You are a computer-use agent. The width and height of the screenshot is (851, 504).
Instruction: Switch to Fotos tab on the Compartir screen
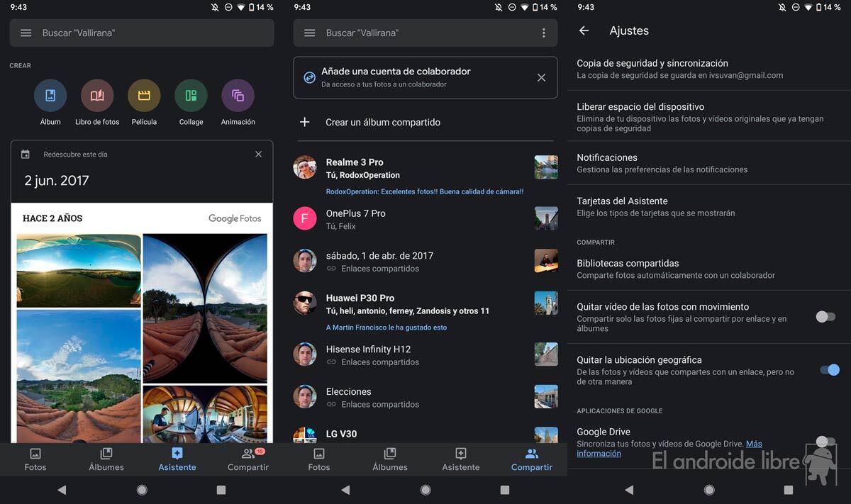(x=319, y=459)
